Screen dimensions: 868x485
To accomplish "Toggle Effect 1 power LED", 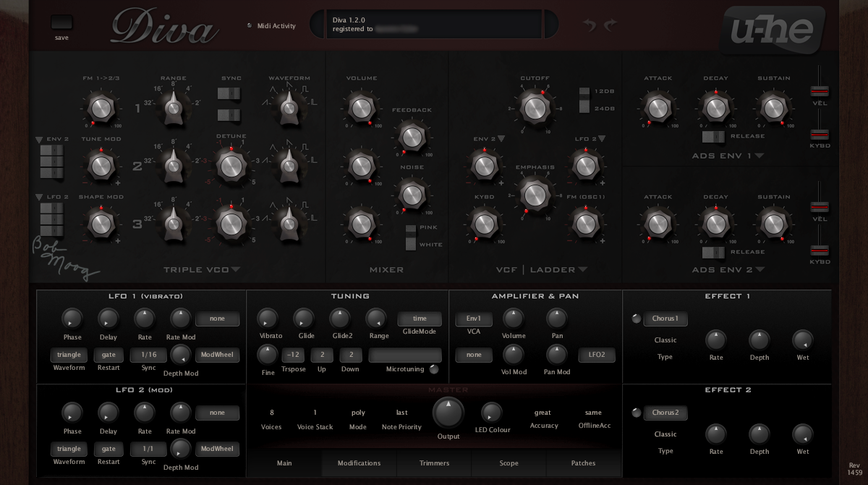I will pyautogui.click(x=636, y=319).
